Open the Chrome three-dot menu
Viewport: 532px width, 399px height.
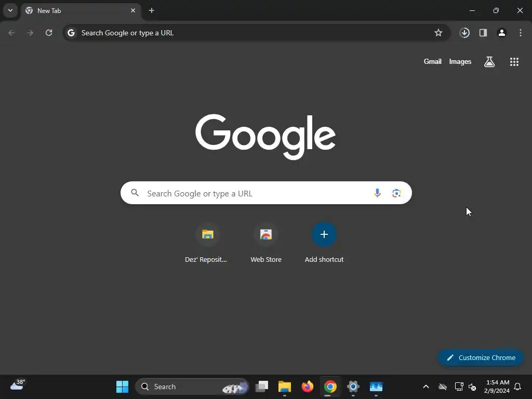click(x=521, y=33)
